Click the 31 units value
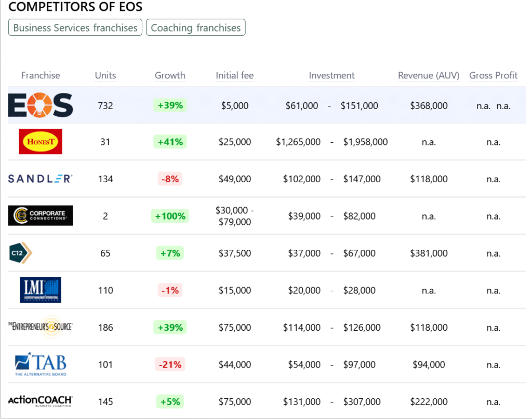The height and width of the screenshot is (419, 532). pyautogui.click(x=105, y=142)
